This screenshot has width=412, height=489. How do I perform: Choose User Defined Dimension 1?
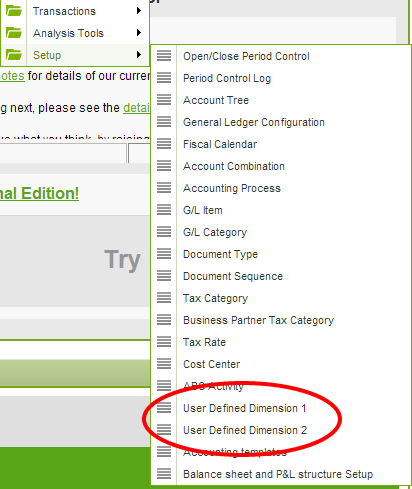[245, 408]
